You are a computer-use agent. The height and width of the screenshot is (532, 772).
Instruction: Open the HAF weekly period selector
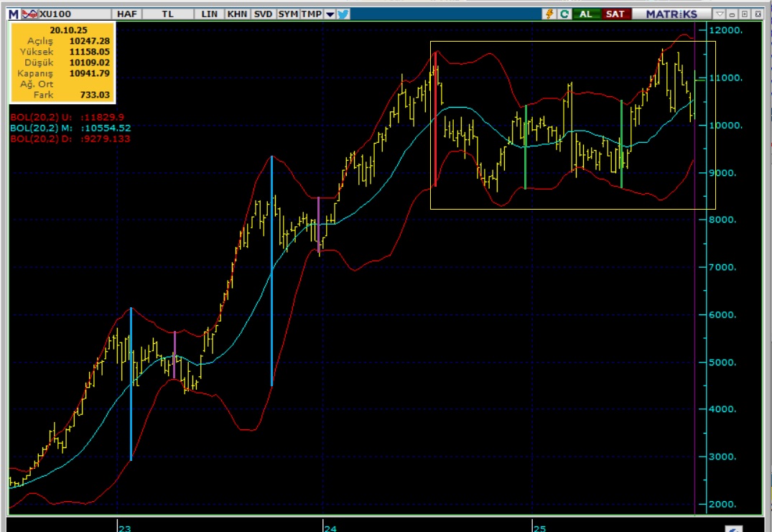pos(127,14)
